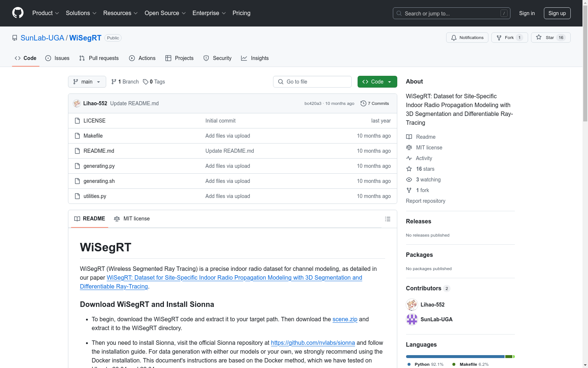Open the Readme link in About
The image size is (588, 368).
click(x=421, y=137)
